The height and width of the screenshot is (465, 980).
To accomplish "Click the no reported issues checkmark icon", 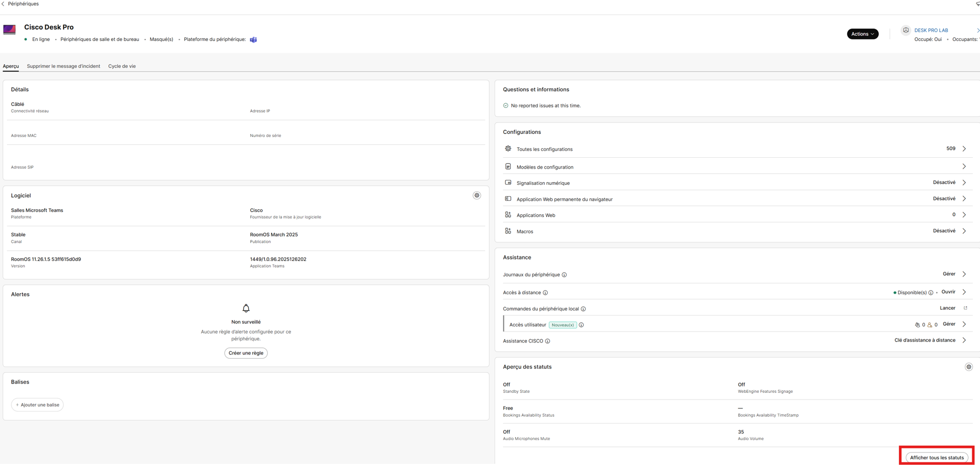I will pyautogui.click(x=506, y=105).
